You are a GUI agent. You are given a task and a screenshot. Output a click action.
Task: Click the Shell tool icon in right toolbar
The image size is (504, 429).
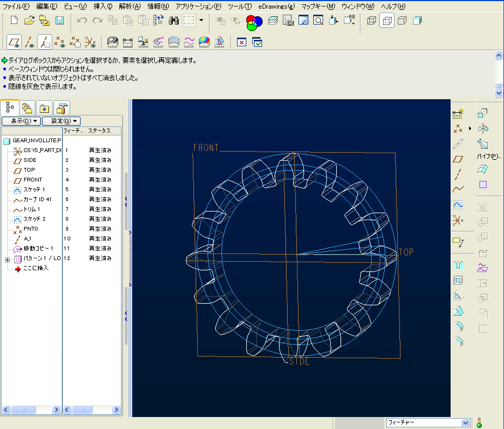tap(458, 281)
